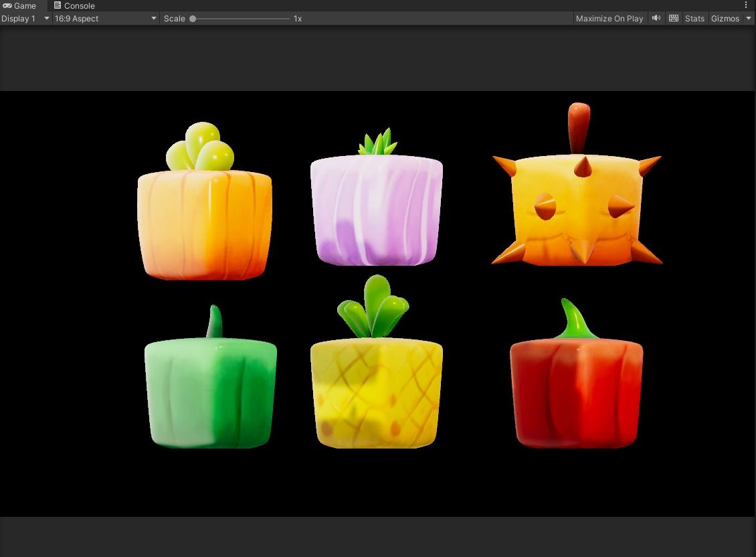
Task: Click the Scale label text
Action: coord(174,18)
